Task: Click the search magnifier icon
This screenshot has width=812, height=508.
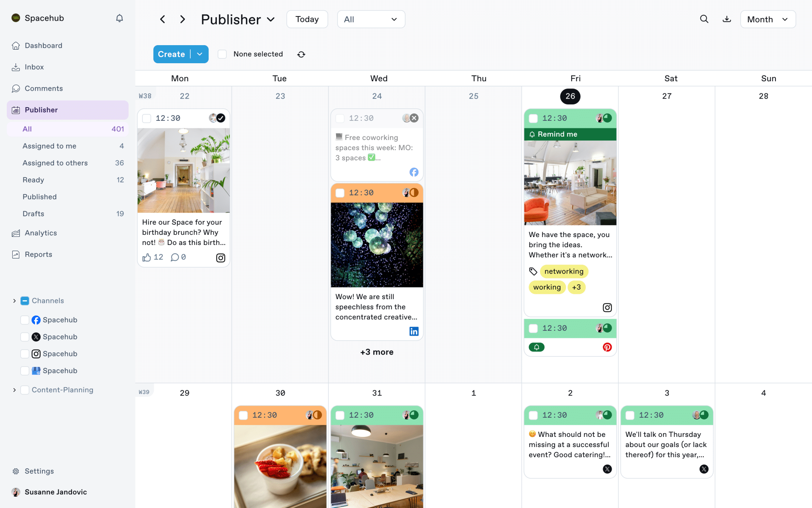Action: (x=704, y=19)
